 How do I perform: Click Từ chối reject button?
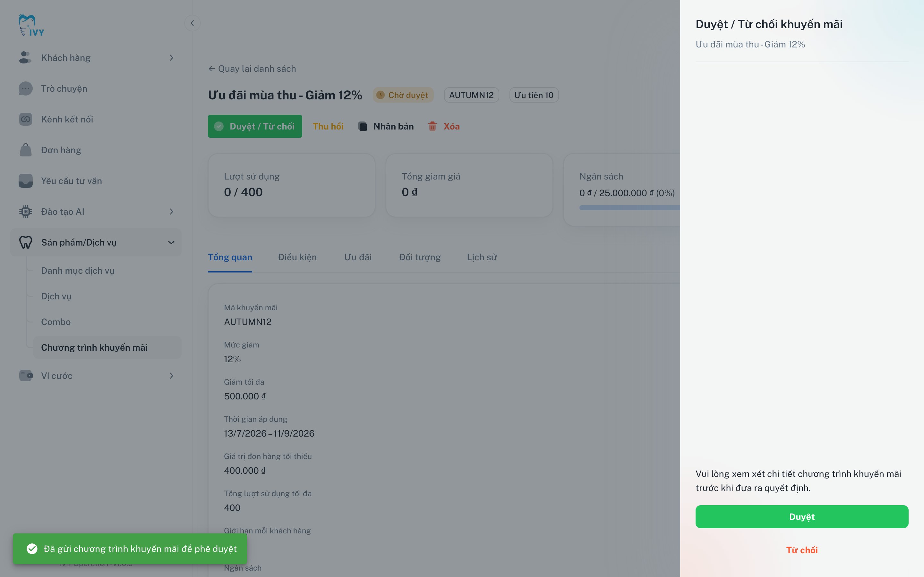pyautogui.click(x=802, y=550)
